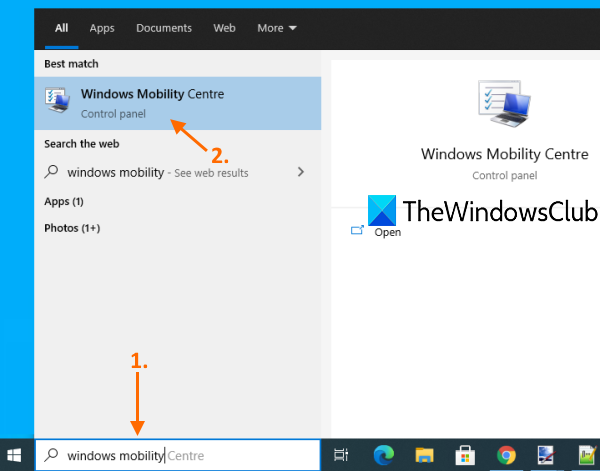Click the Windows Mobility Centre preview title

point(504,154)
